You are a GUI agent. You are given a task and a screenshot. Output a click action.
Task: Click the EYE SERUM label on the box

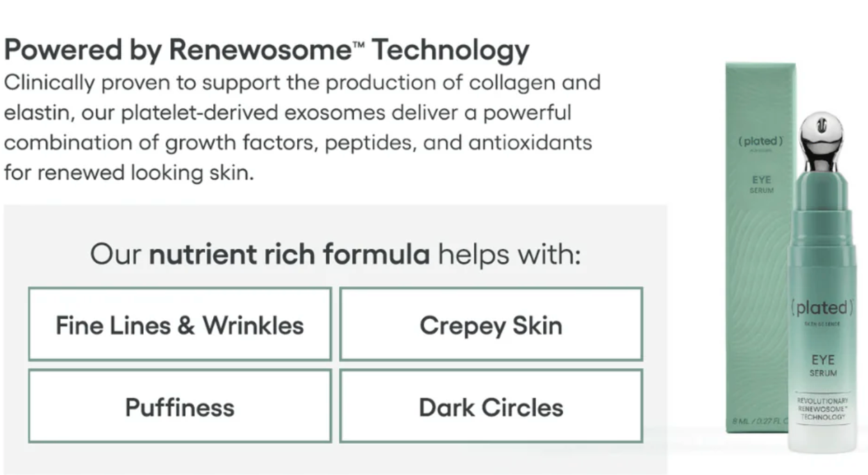[x=761, y=184]
